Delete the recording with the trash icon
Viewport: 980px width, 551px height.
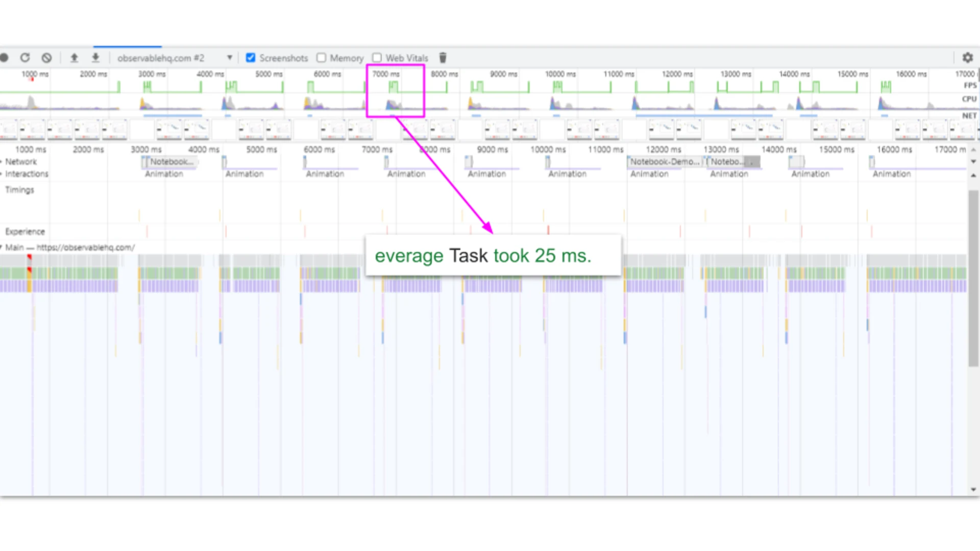(x=443, y=58)
